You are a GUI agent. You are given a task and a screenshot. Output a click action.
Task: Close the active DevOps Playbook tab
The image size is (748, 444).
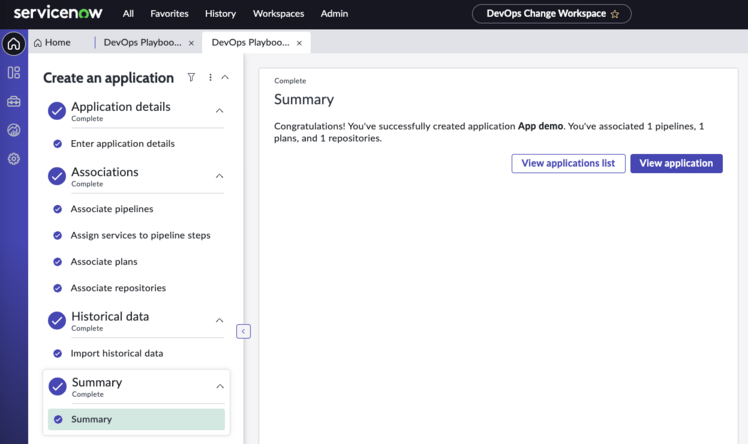299,43
